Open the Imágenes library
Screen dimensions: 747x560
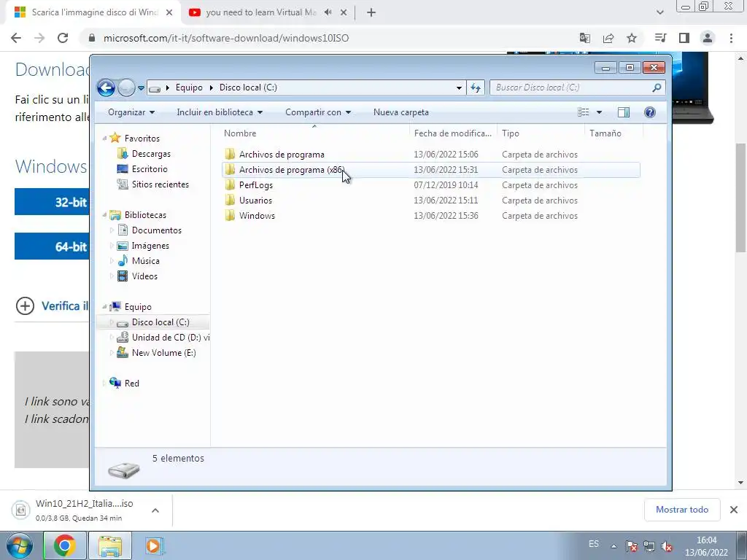pos(150,246)
